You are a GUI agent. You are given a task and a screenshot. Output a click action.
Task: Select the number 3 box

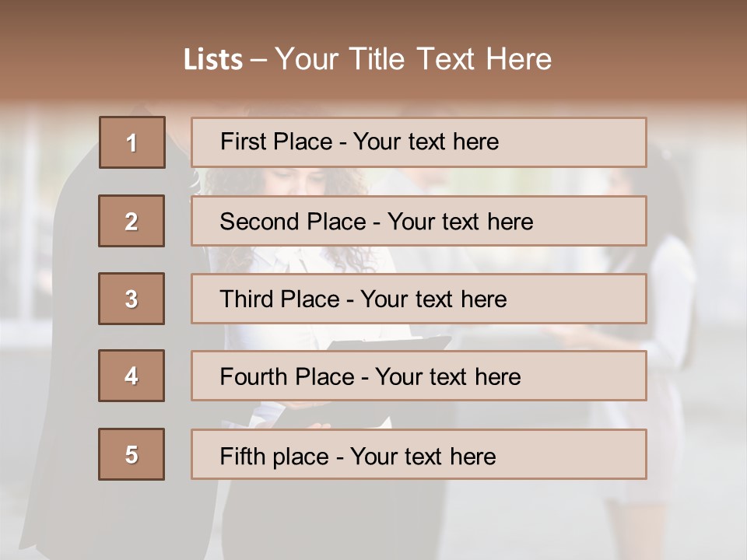pos(132,299)
